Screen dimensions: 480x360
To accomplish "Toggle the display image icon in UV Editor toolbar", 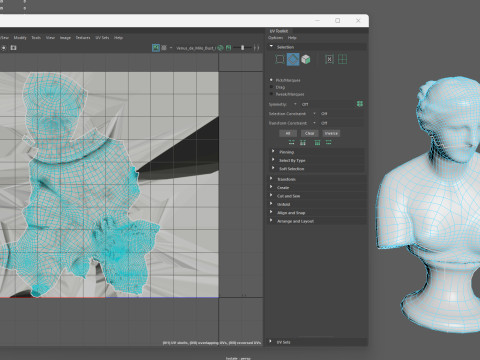I will pos(156,48).
